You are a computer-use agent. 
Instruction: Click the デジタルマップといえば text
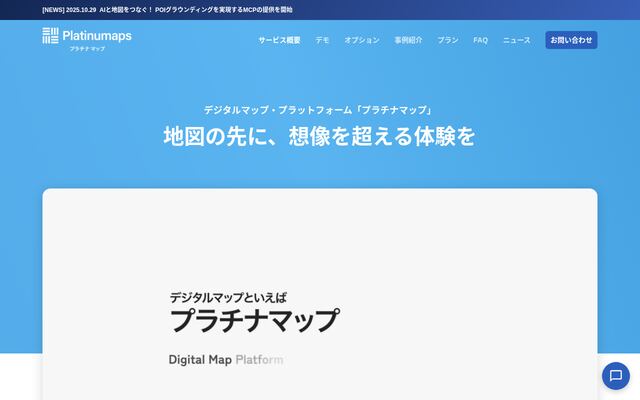pos(228,298)
